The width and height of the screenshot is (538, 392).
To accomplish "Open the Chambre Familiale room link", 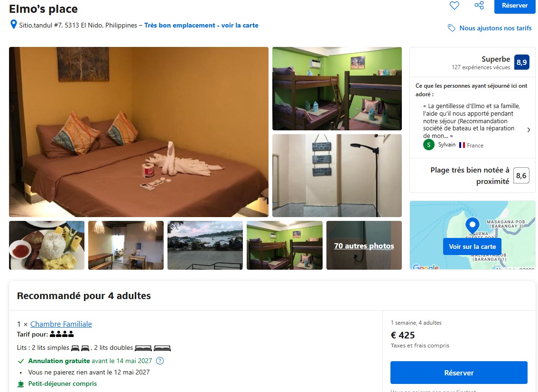I will point(61,324).
